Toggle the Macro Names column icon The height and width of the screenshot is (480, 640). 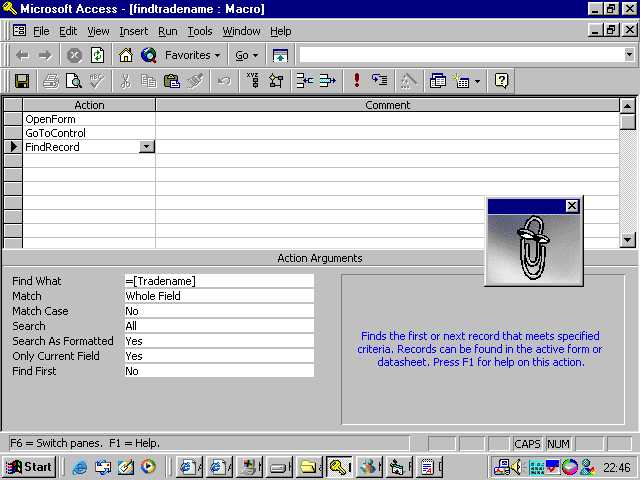253,81
